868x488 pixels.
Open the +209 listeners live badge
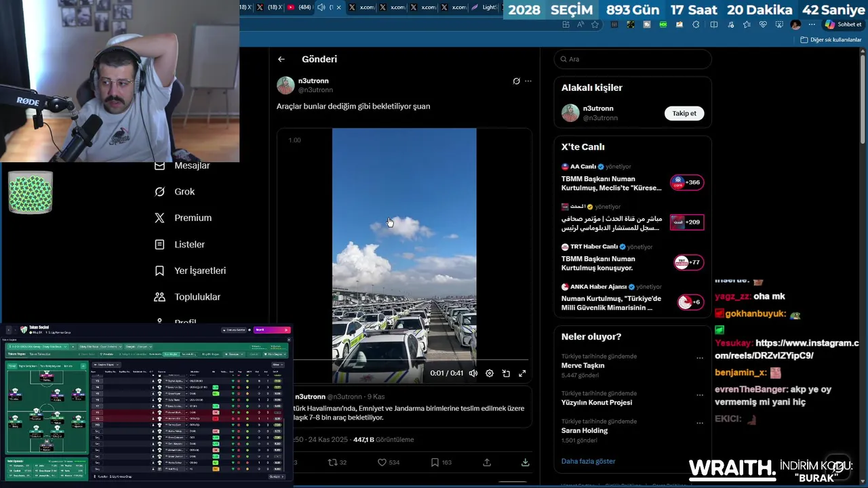point(687,222)
